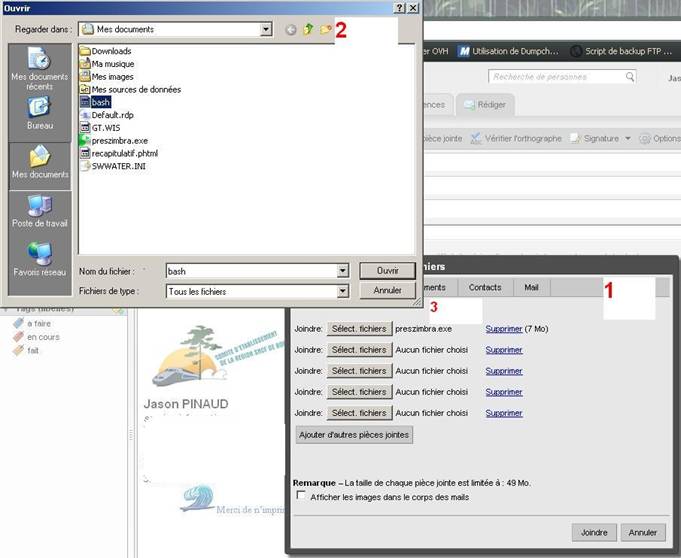Select the Default.rdp file

[107, 115]
